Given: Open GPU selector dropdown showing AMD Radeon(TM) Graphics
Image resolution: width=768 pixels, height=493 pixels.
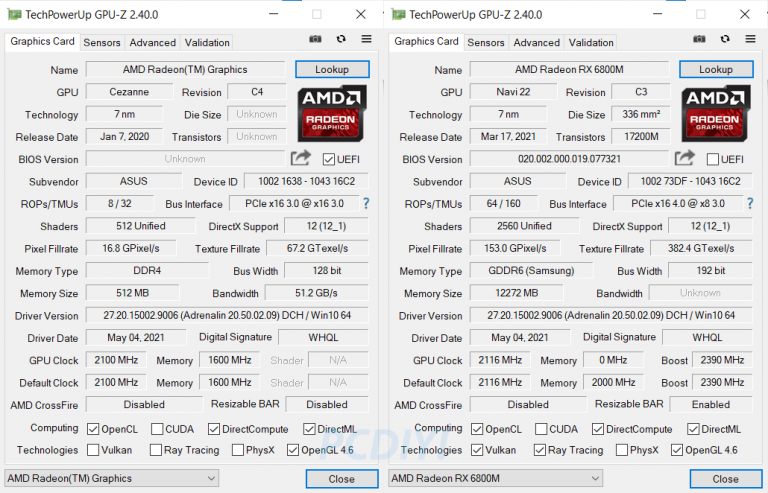Looking at the screenshot, I should (x=111, y=478).
